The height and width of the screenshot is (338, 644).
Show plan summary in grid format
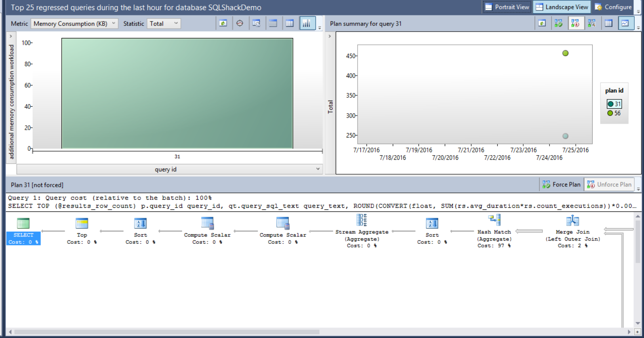point(608,23)
